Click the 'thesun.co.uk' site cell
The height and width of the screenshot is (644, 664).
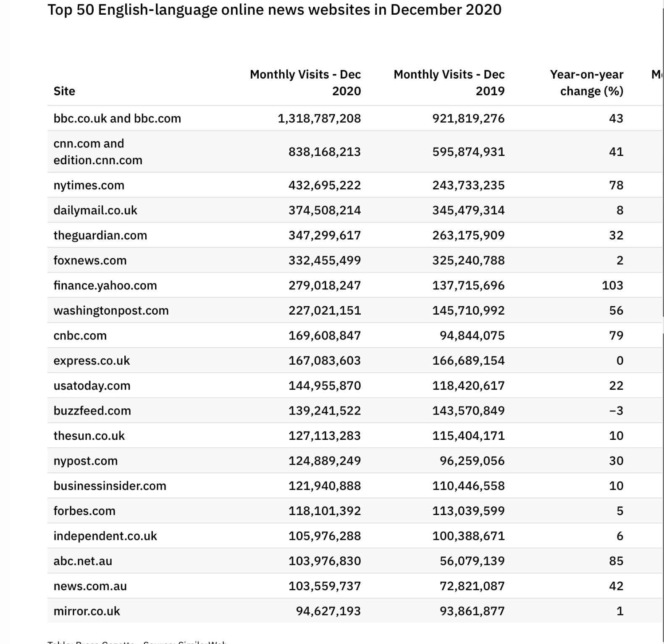click(89, 436)
